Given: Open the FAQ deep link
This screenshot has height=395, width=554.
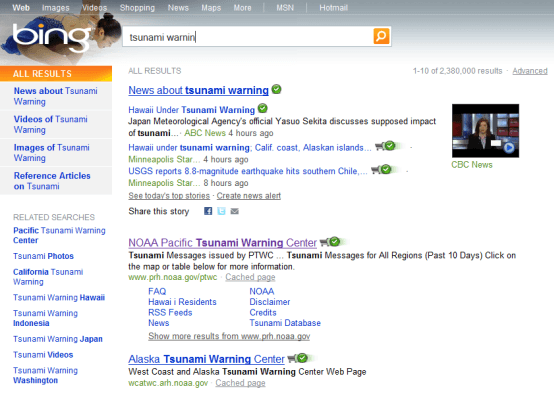Looking at the screenshot, I should tap(157, 291).
